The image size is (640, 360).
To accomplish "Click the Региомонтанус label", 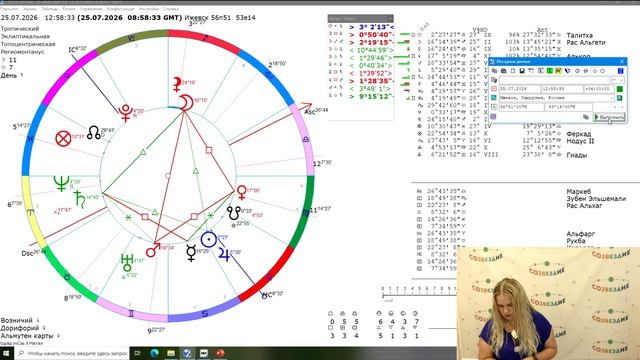I will [22, 52].
